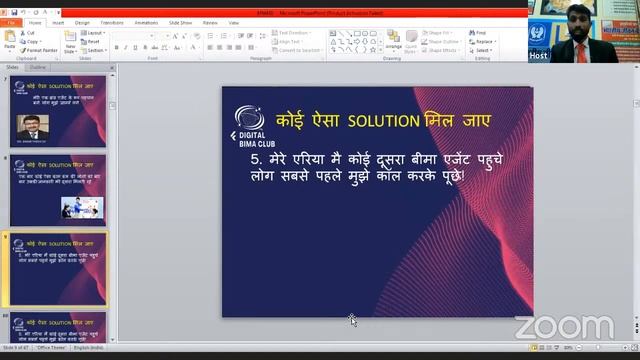The image size is (640, 360).
Task: Open the Select dropdown
Action: 481,50
